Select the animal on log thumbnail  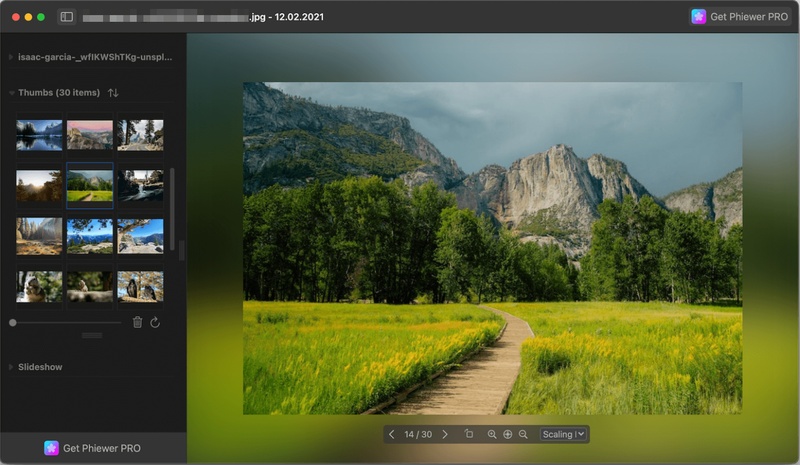(x=90, y=287)
